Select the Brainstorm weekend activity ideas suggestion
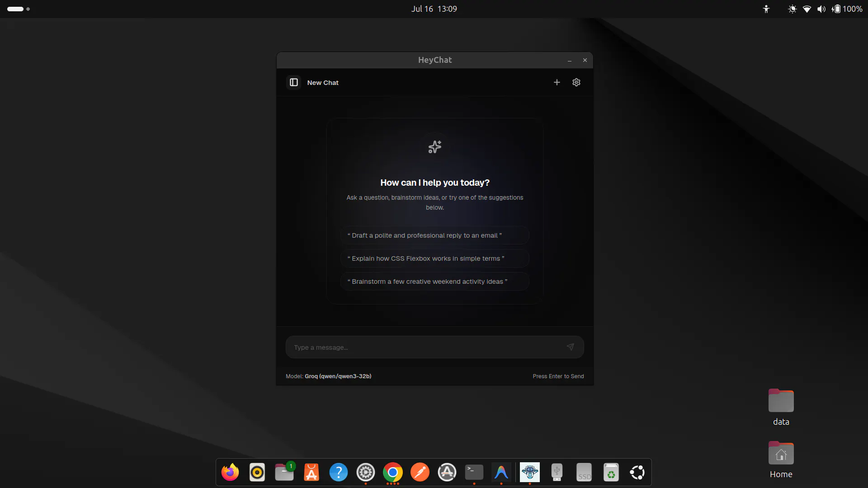 (435, 282)
